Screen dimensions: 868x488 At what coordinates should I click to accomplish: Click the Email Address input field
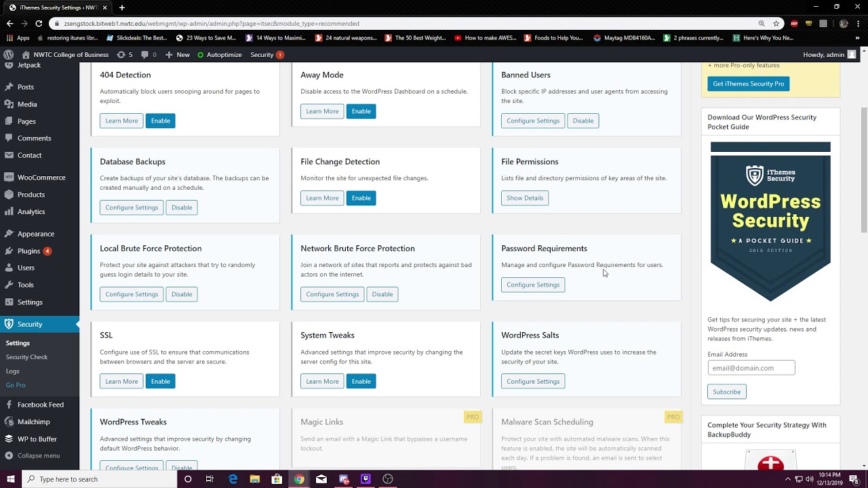pyautogui.click(x=751, y=368)
